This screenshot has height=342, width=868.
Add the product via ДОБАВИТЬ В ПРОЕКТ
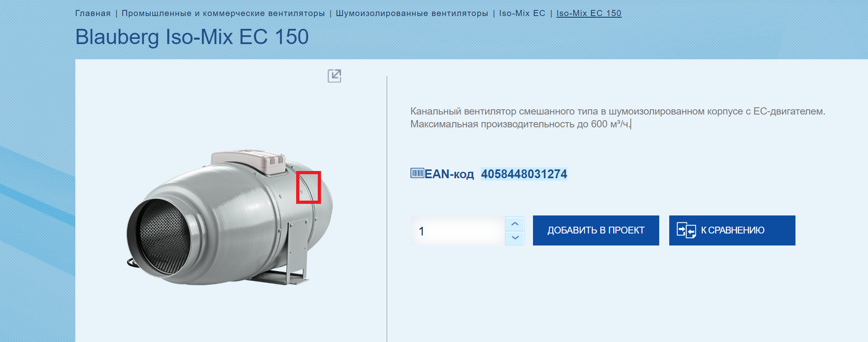click(596, 230)
